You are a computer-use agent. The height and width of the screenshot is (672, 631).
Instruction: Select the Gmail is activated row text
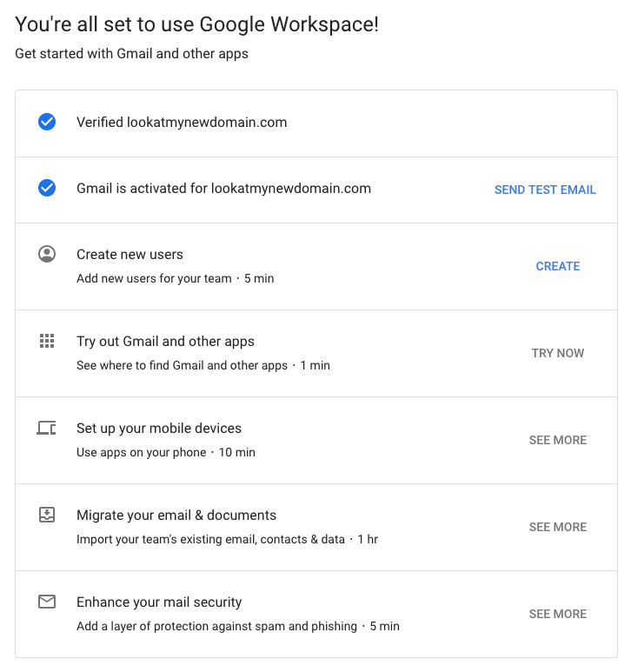click(223, 188)
